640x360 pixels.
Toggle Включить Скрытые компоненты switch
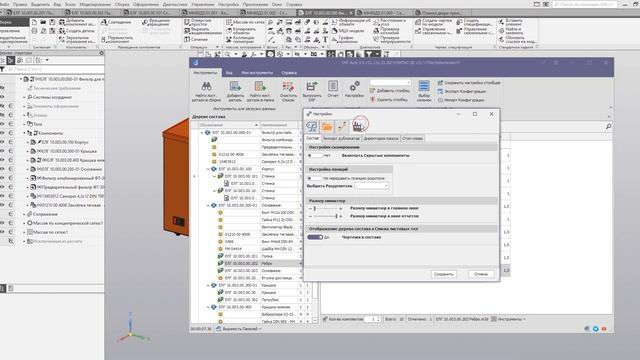click(315, 156)
